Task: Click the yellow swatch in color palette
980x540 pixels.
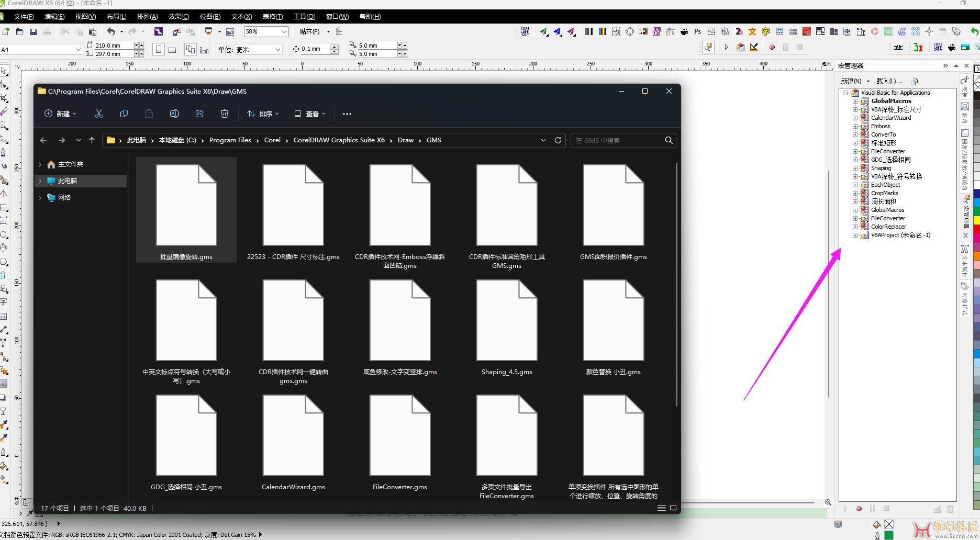Action: pyautogui.click(x=977, y=221)
